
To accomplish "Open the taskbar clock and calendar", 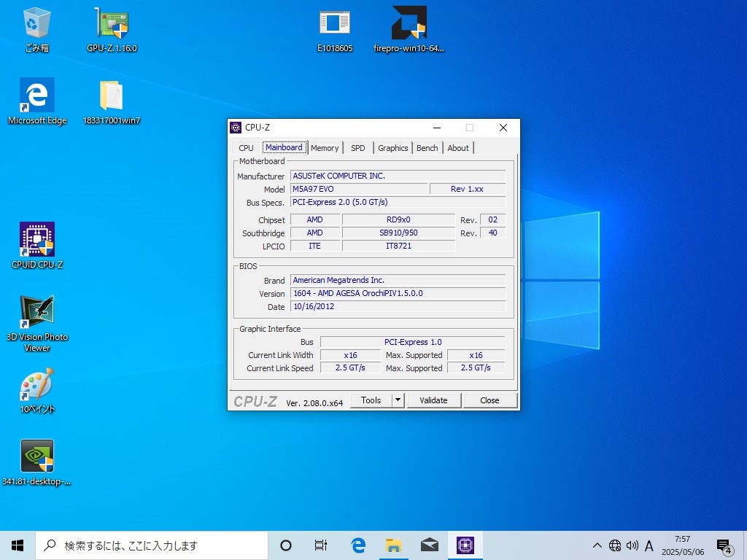I will (682, 545).
